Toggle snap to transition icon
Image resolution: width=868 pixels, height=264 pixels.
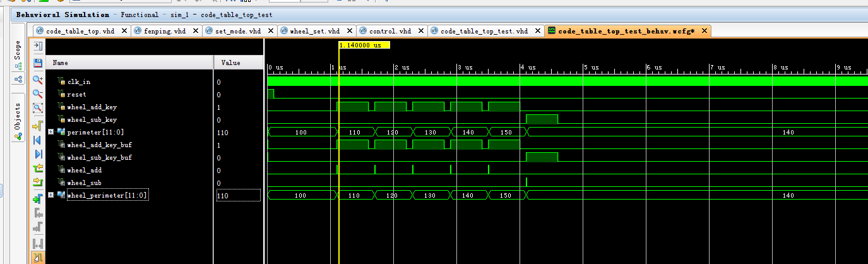pos(37,258)
